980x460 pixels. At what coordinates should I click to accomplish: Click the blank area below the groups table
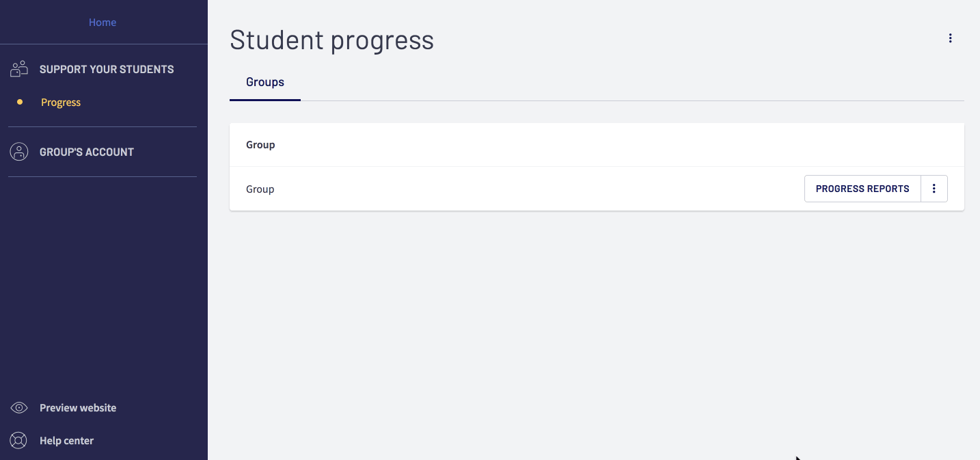pos(597,328)
